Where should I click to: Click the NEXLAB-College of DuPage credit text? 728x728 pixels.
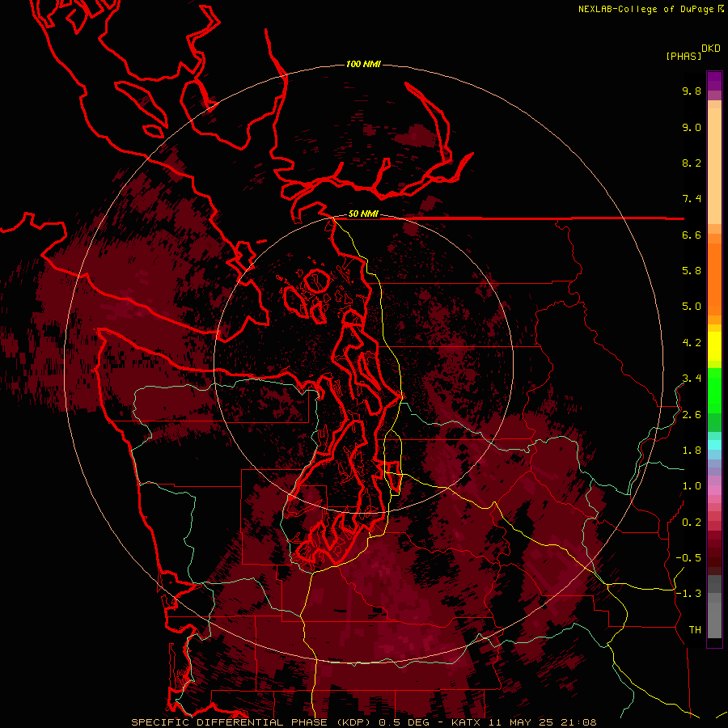click(646, 9)
